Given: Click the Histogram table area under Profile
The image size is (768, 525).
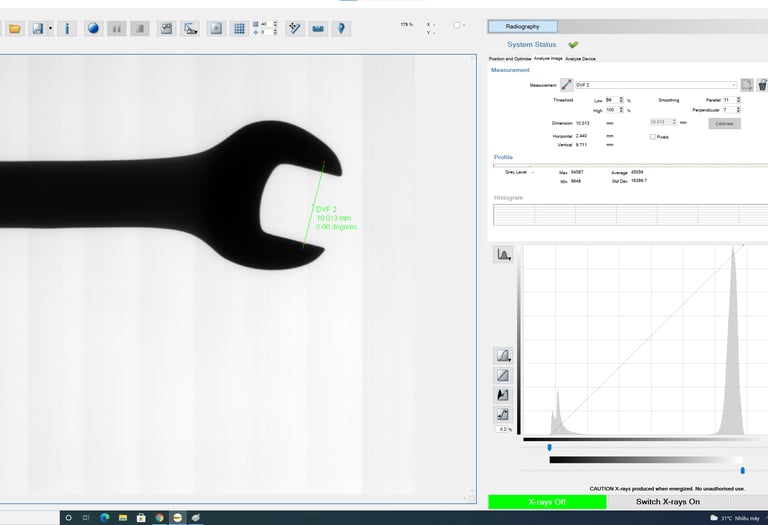Looking at the screenshot, I should tap(630, 215).
